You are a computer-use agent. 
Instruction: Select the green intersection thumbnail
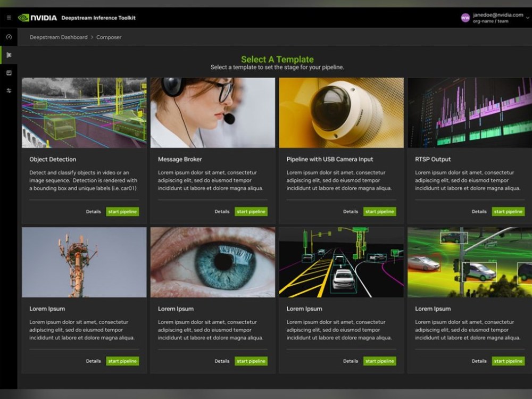470,262
